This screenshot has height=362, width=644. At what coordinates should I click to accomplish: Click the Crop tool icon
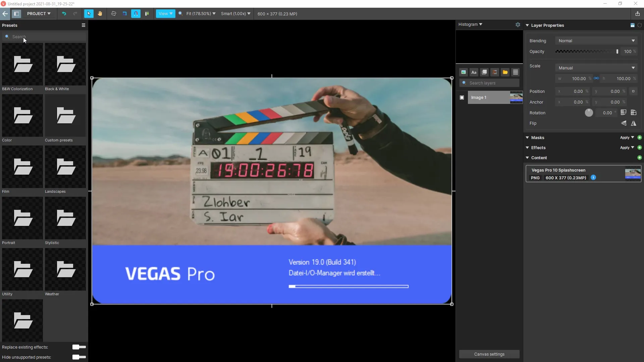coord(124,14)
